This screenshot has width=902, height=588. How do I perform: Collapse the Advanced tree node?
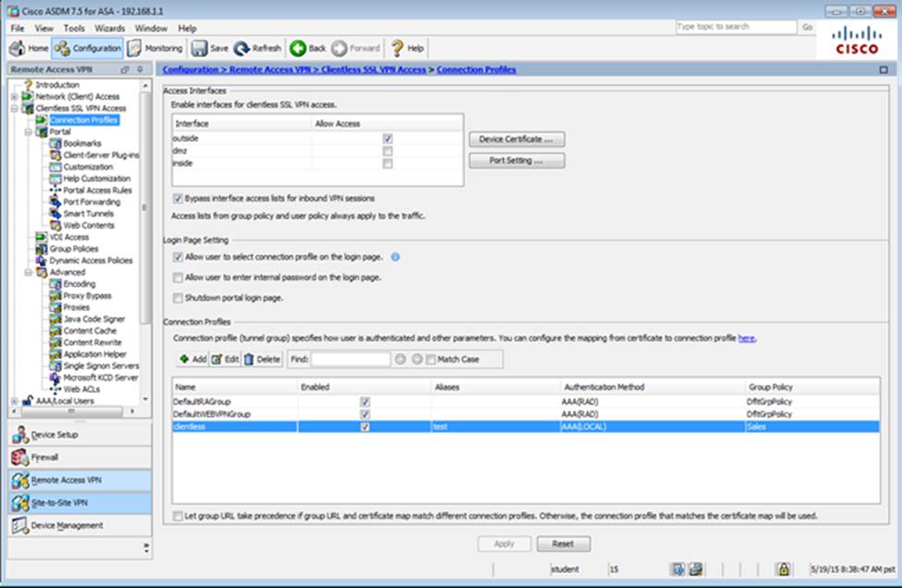click(28, 273)
